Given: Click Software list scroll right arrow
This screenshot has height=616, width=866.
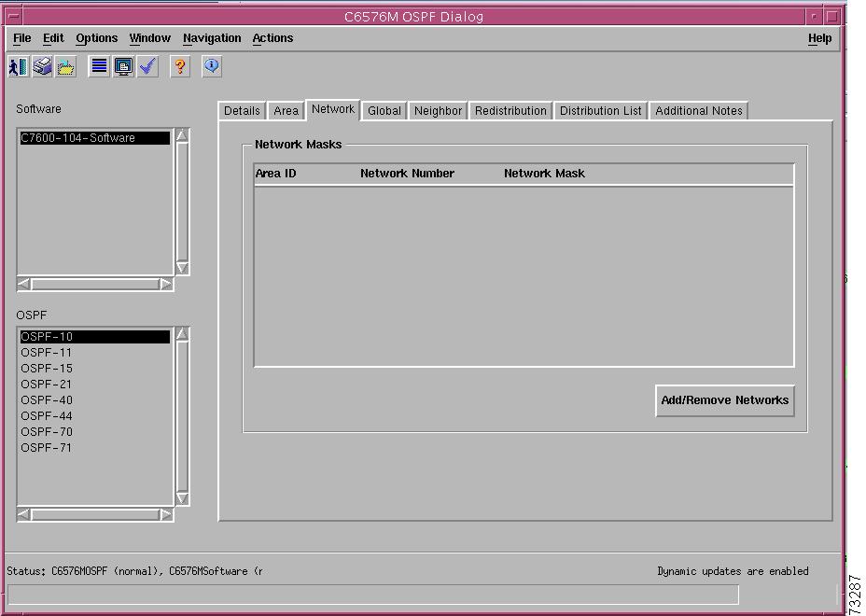Looking at the screenshot, I should 166,284.
